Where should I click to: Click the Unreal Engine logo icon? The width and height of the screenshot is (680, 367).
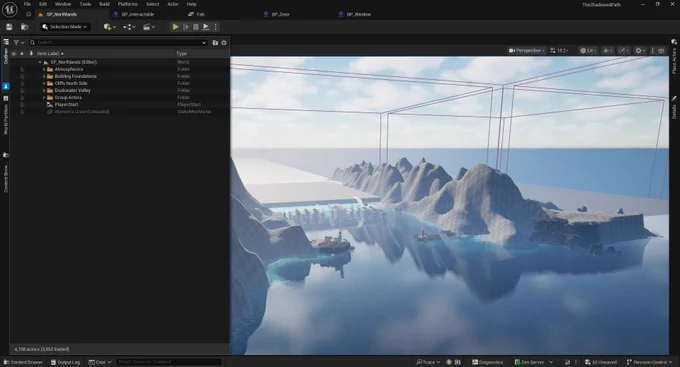click(10, 9)
